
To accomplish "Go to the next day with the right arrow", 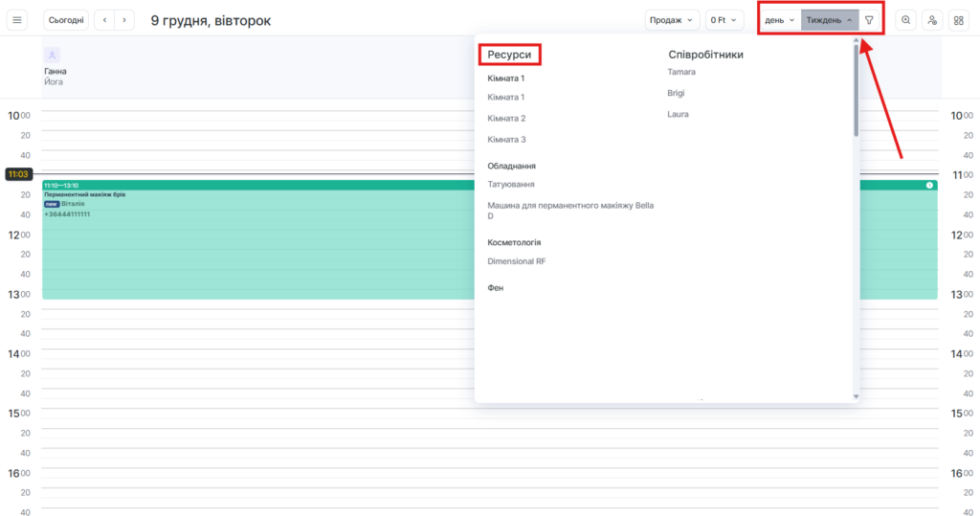I will point(124,20).
